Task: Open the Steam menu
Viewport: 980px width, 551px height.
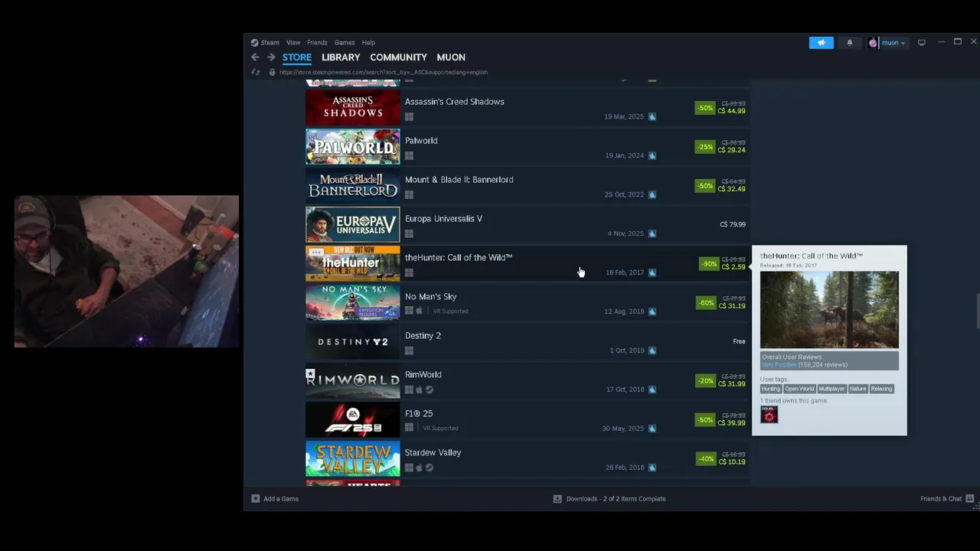Action: 269,43
